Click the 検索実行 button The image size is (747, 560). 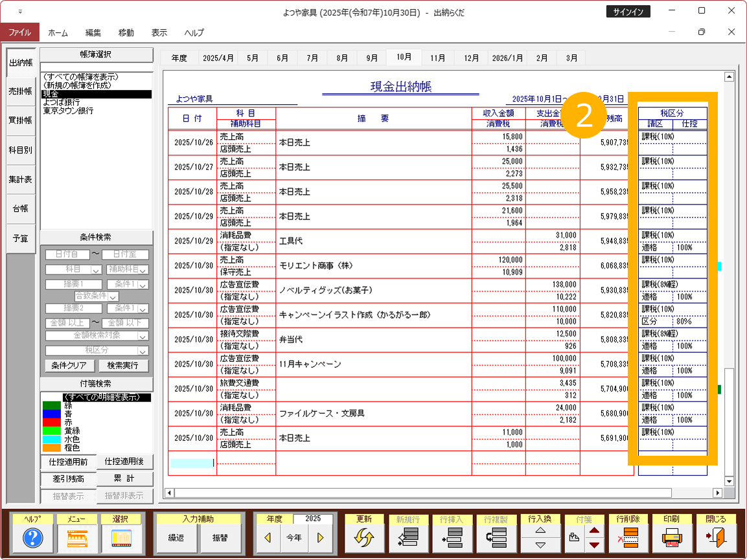point(123,365)
